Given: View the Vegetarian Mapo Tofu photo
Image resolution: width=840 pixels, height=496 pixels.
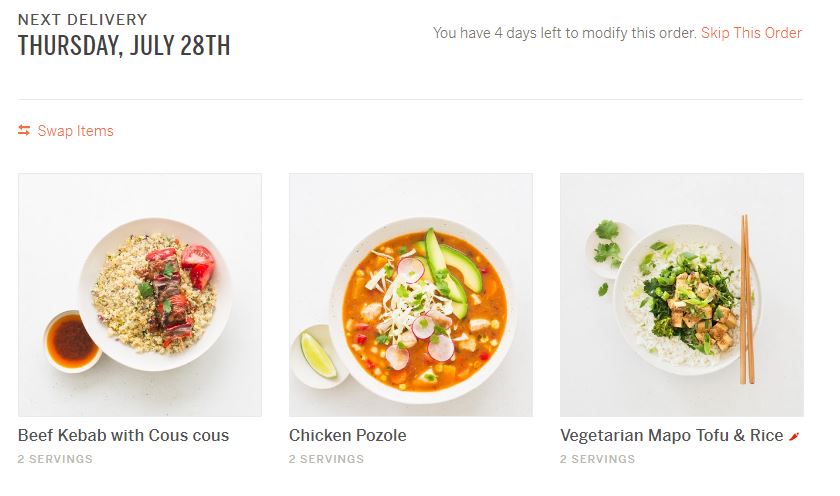Looking at the screenshot, I should [x=681, y=295].
